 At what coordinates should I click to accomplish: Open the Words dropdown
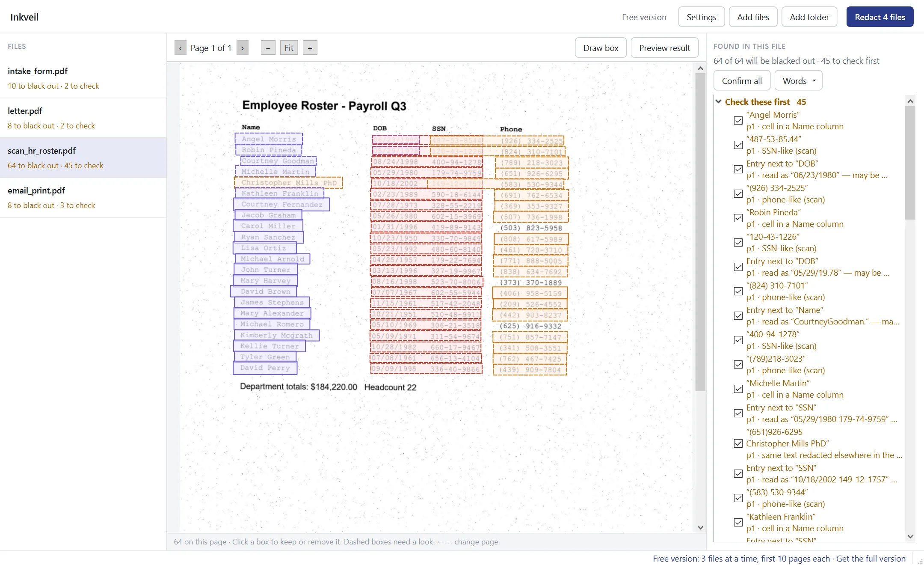(799, 81)
